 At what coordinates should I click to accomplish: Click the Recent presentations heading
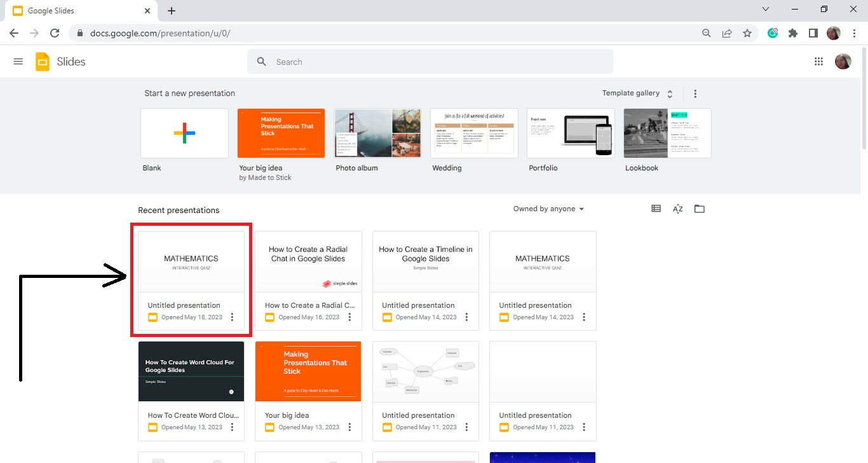pos(179,211)
